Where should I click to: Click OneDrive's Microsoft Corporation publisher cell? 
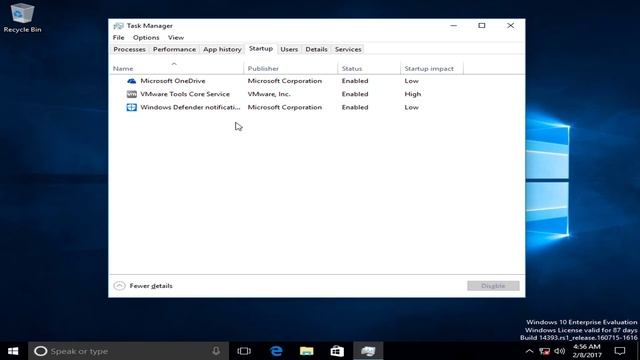point(284,81)
